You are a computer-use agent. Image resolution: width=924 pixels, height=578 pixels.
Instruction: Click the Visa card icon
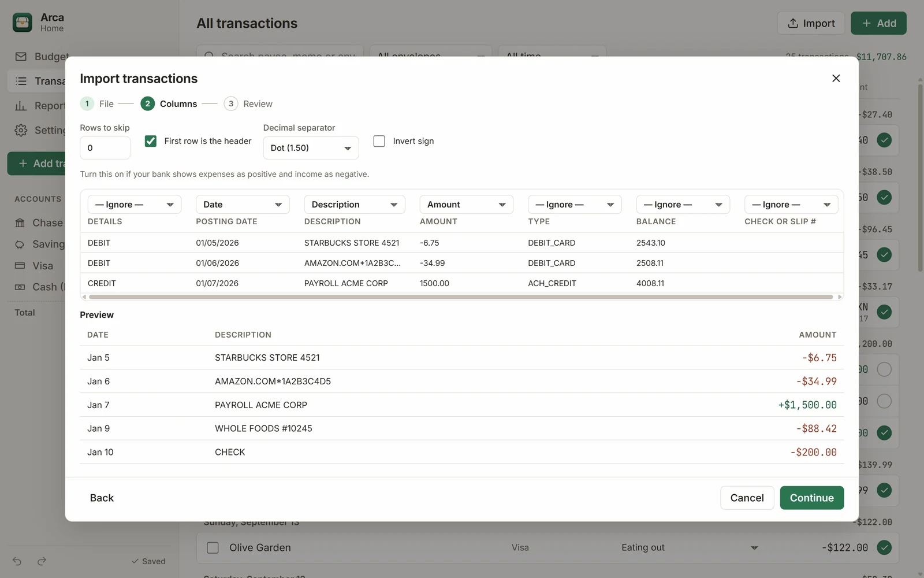click(20, 266)
